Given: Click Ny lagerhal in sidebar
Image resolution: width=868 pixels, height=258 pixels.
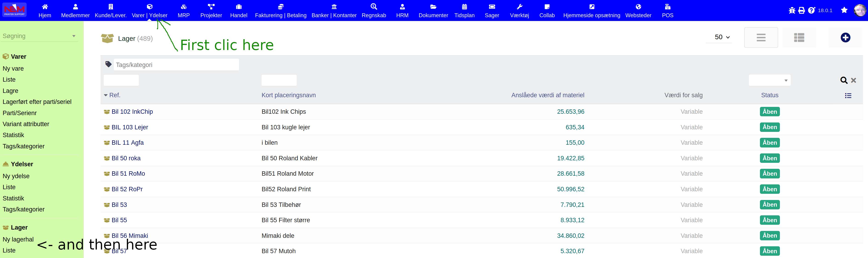Looking at the screenshot, I should click(x=18, y=239).
